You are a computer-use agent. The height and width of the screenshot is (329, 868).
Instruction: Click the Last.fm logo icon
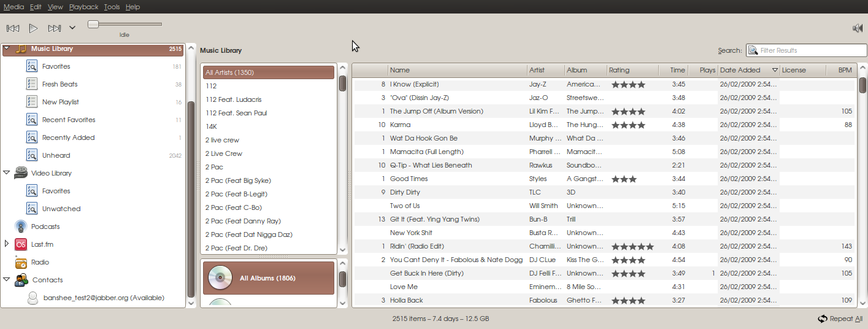click(x=21, y=244)
